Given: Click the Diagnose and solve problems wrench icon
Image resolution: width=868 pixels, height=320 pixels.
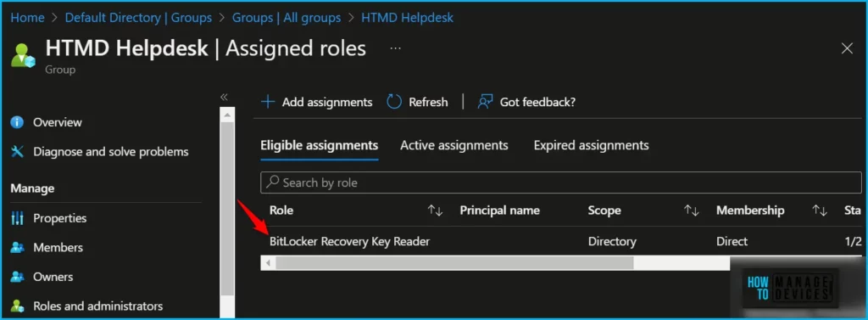Looking at the screenshot, I should pyautogui.click(x=17, y=151).
